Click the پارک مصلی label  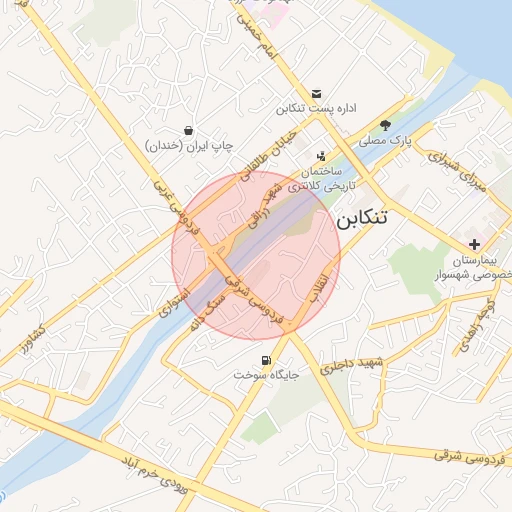pos(385,140)
